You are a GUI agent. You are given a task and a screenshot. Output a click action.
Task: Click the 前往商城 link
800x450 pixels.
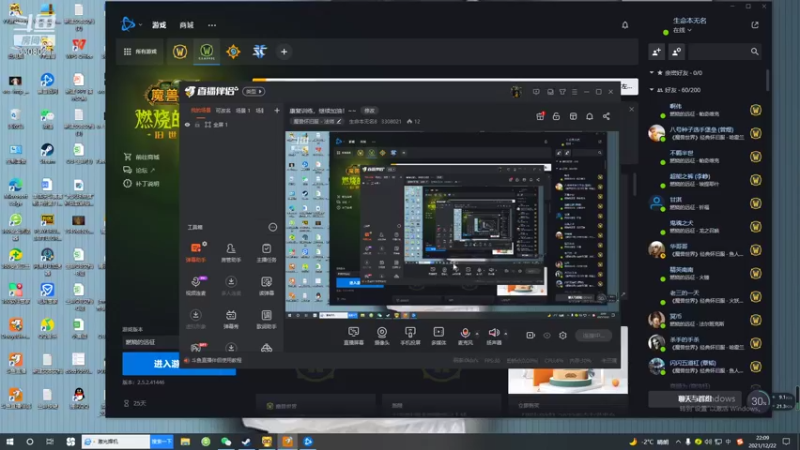point(142,157)
